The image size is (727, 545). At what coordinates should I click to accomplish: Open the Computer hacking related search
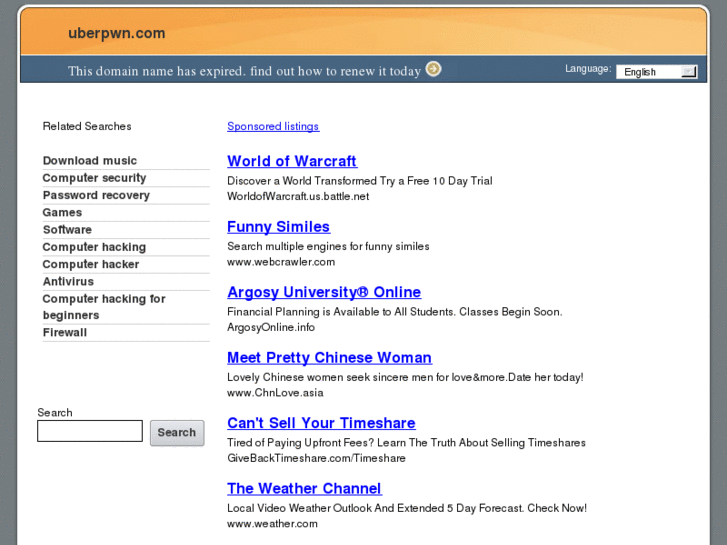94,247
